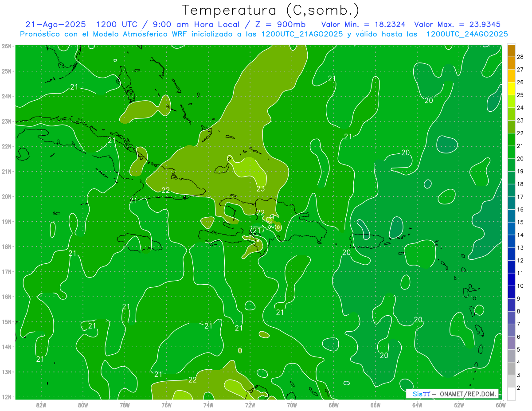This screenshot has width=532, height=411.
Task: Click the Jamaica island outline on the map
Action: coord(140,243)
